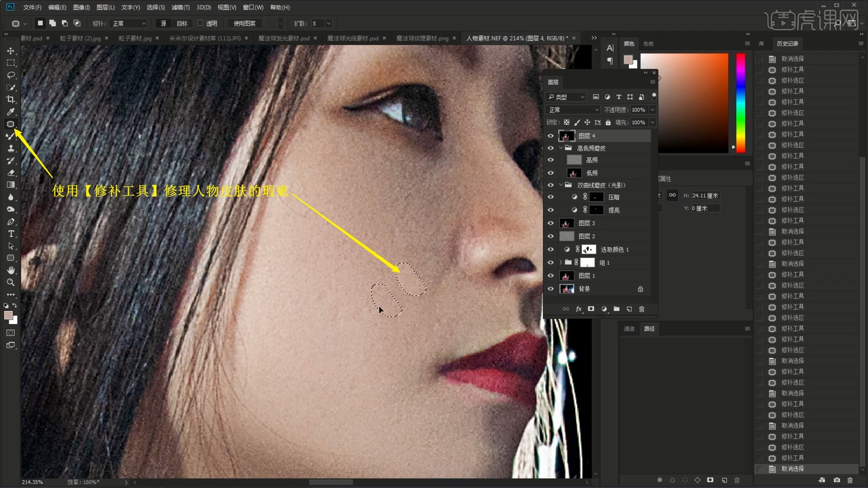Image resolution: width=868 pixels, height=488 pixels.
Task: Select the Clone Stamp tool
Action: [x=11, y=148]
